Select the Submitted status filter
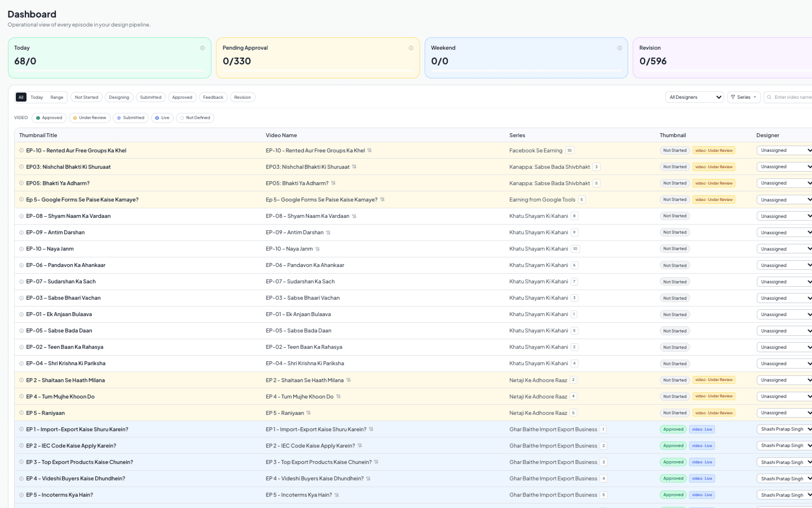The image size is (812, 508). pos(151,97)
